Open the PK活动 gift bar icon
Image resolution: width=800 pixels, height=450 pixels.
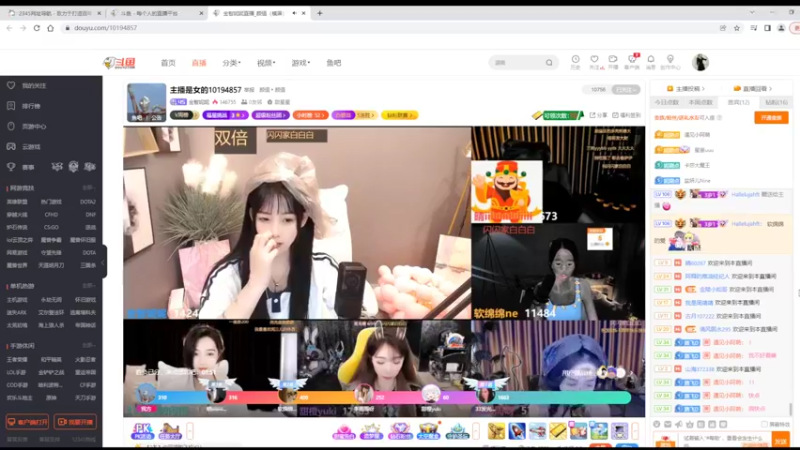click(142, 431)
